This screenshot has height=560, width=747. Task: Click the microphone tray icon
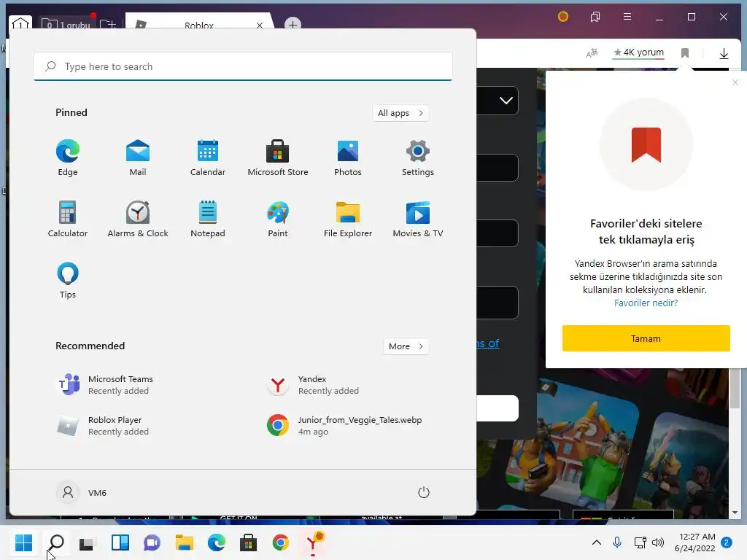coord(617,542)
